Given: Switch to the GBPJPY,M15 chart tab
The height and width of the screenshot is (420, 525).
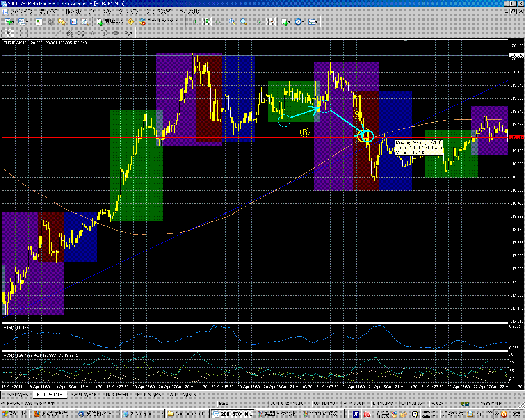Looking at the screenshot, I should 84,395.
